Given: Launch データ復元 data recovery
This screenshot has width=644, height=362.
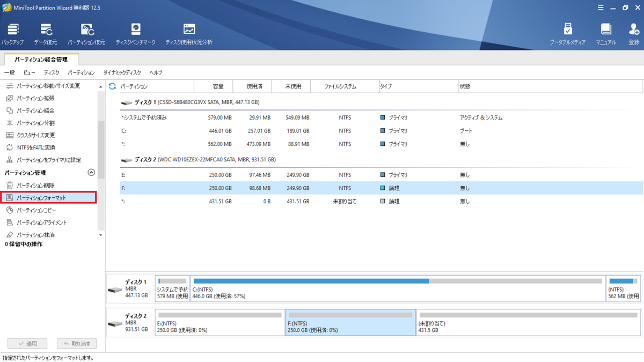Looking at the screenshot, I should pyautogui.click(x=46, y=34).
